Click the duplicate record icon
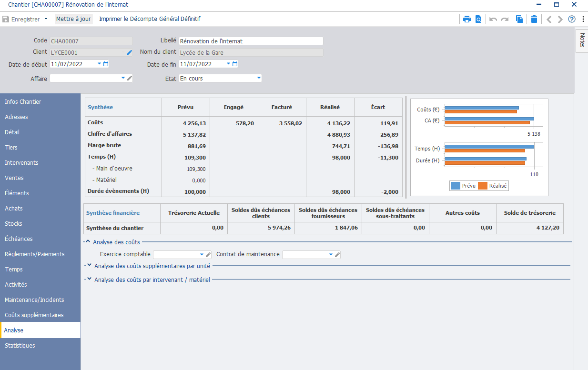 [519, 20]
